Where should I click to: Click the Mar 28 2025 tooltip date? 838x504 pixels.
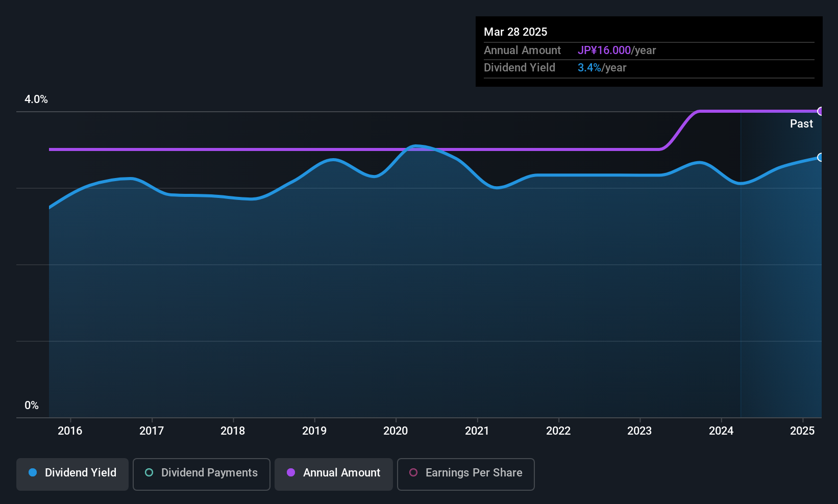point(515,32)
